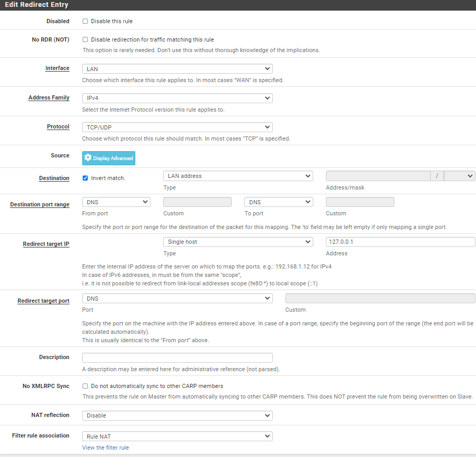Viewport: 476px width, 457px height.
Task: Click the gear icon on Display Advanced
Action: coord(88,158)
